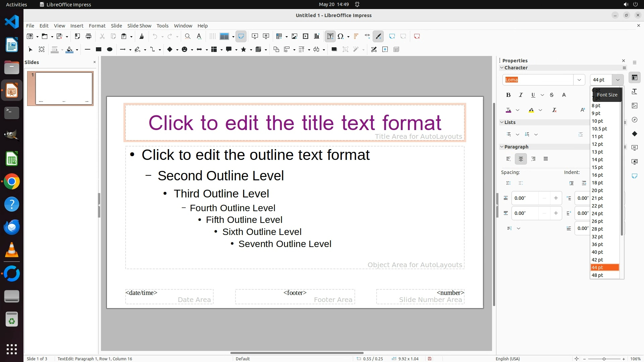Choose 48 pt from font size list
The image size is (644, 362).
(x=597, y=275)
